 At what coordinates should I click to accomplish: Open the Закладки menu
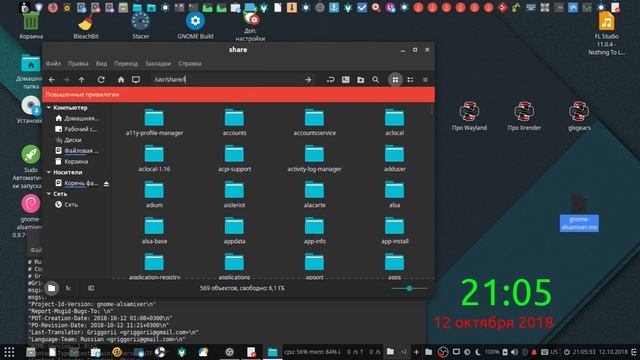pyautogui.click(x=158, y=64)
